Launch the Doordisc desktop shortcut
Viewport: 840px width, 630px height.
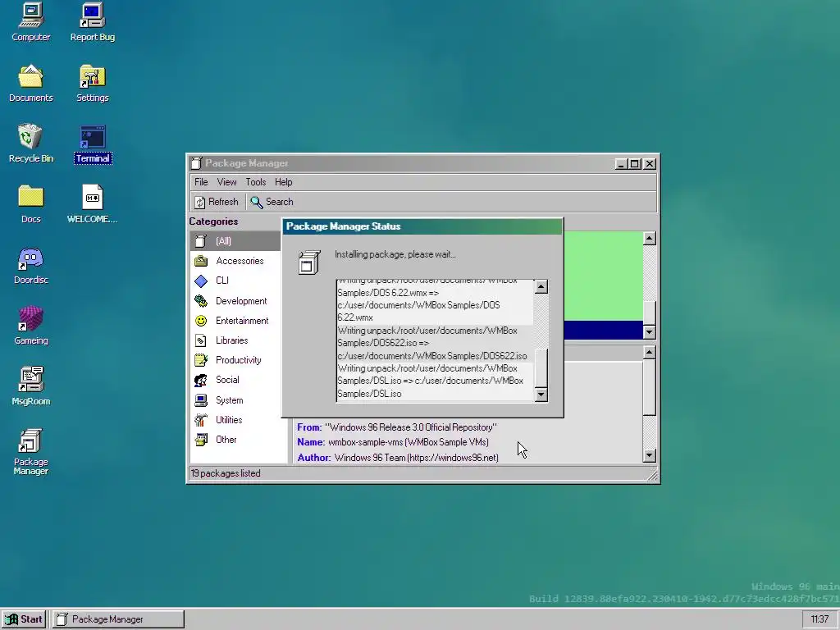coord(30,266)
